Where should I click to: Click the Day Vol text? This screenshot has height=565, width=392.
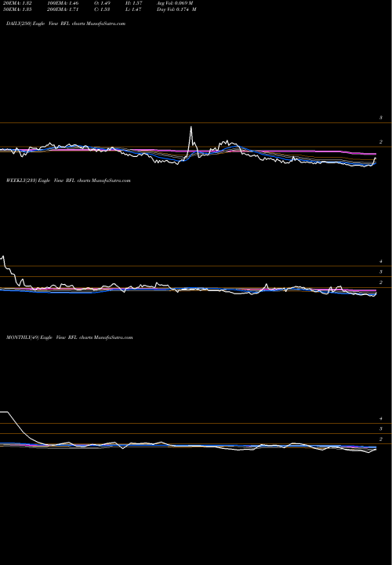pyautogui.click(x=176, y=9)
